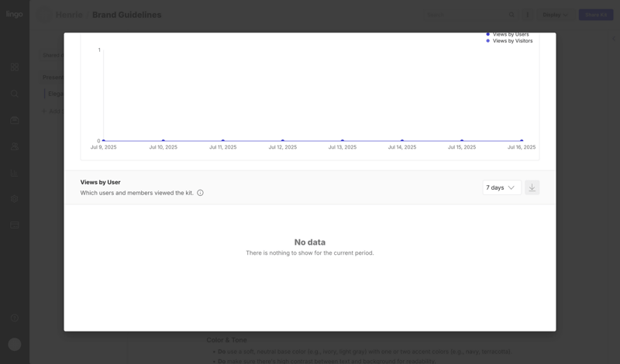
Task: Click the Jul 14, 2025 chart data point
Action: click(402, 141)
